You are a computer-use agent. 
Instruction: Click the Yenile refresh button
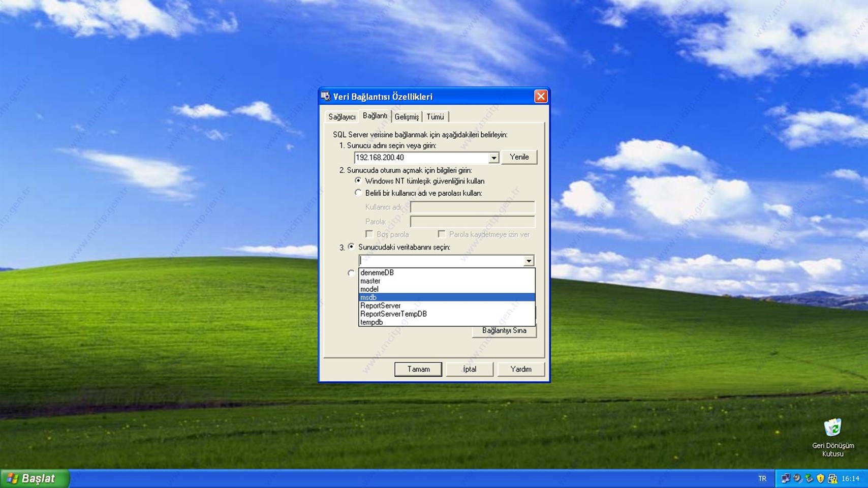[519, 157]
